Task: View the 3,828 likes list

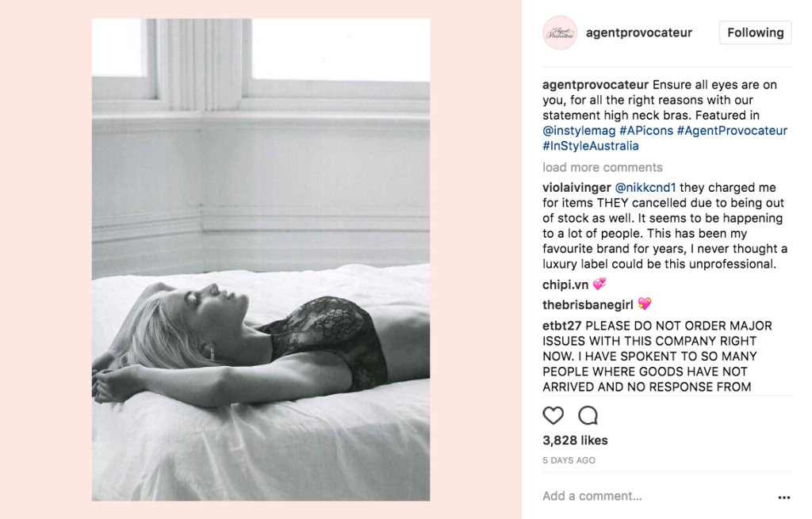Action: tap(575, 441)
